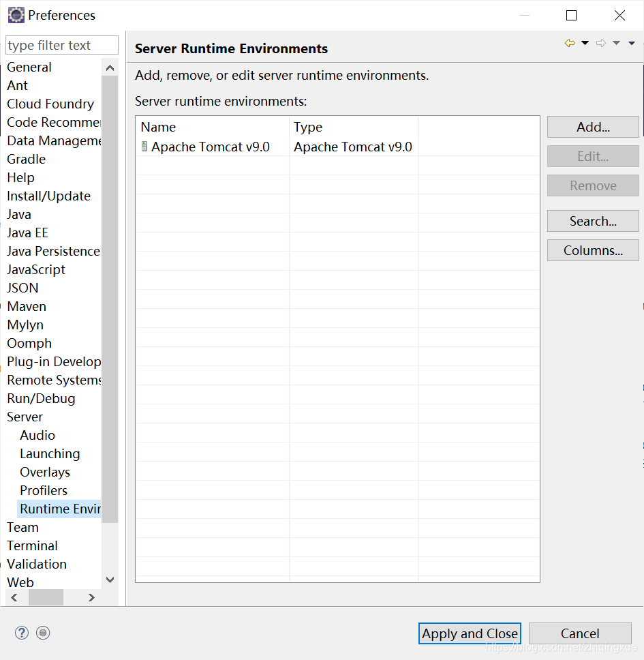Select Plug-in Development category
The image size is (644, 660).
[x=54, y=361]
